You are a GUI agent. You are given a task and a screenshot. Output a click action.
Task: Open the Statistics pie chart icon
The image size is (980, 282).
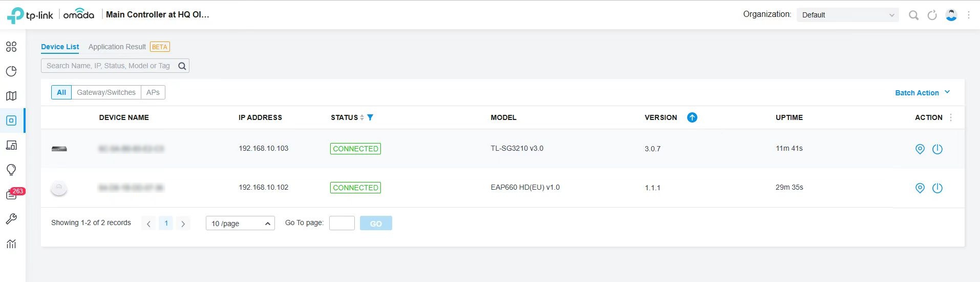point(11,71)
